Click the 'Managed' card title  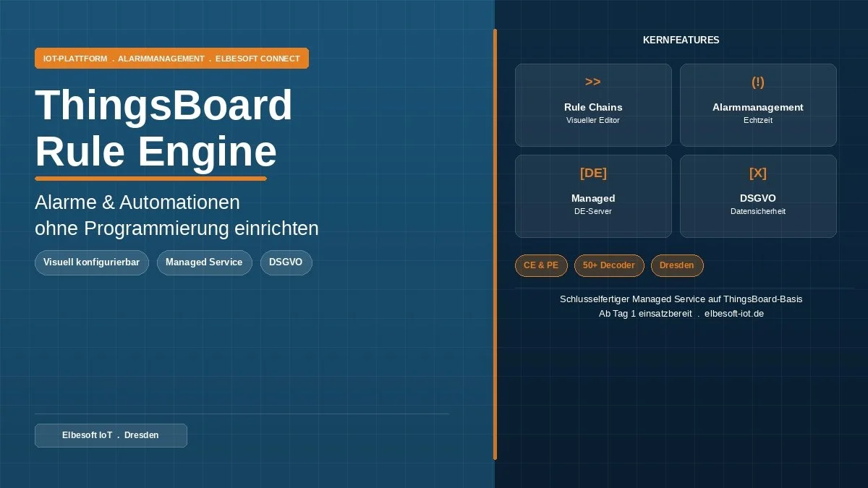(x=593, y=198)
